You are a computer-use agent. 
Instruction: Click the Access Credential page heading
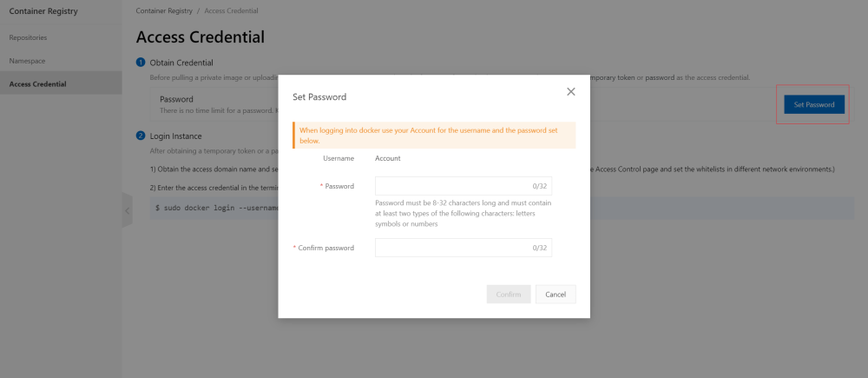click(201, 37)
